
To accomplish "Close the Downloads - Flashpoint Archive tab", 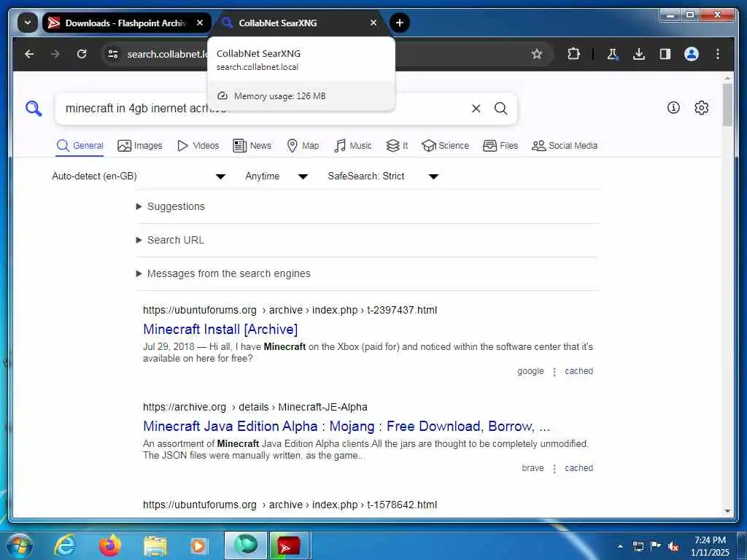I will coord(200,23).
